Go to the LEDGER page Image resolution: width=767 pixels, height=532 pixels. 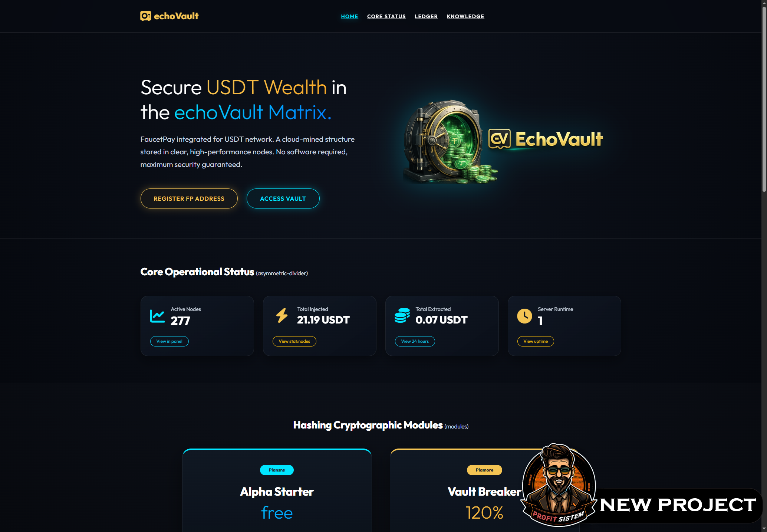click(426, 16)
